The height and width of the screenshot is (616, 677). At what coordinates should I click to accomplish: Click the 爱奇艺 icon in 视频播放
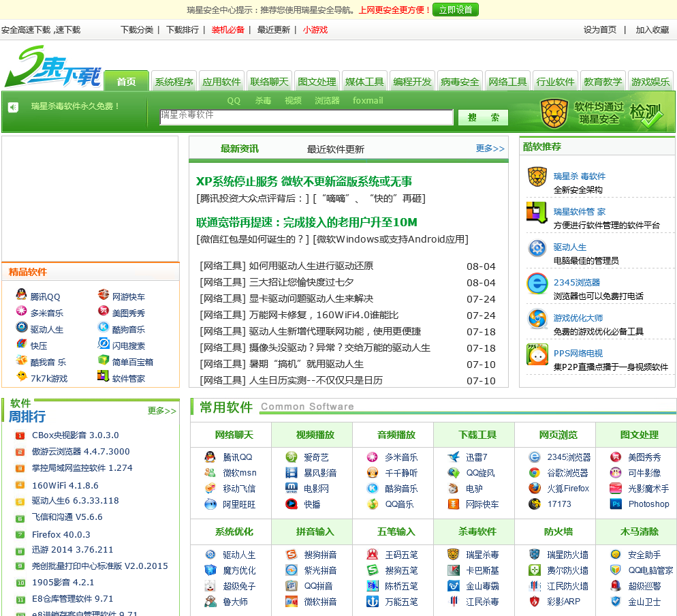click(292, 457)
